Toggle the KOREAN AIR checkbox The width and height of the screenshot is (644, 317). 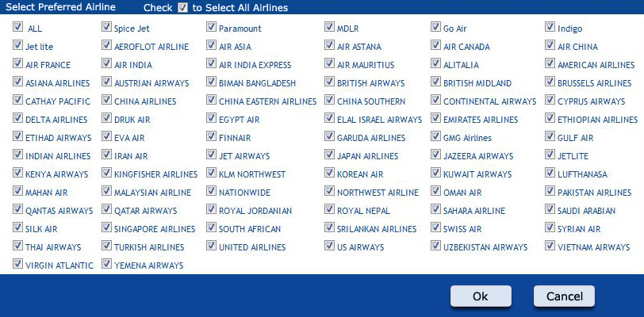(x=329, y=174)
